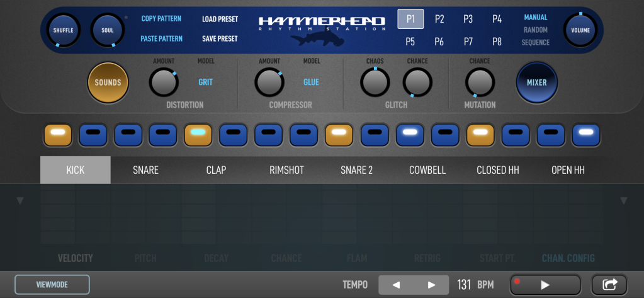Click the Shuffle knob
Viewport: 644px width, 298px height.
63,30
